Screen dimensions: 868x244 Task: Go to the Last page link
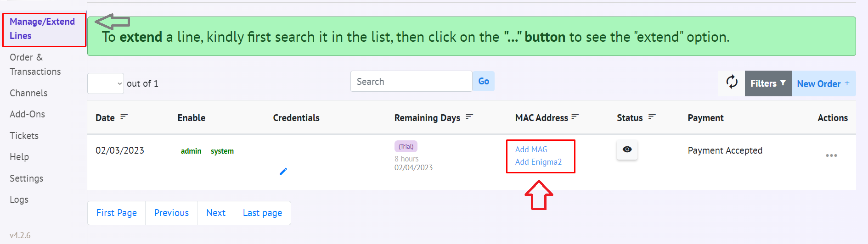pos(262,213)
